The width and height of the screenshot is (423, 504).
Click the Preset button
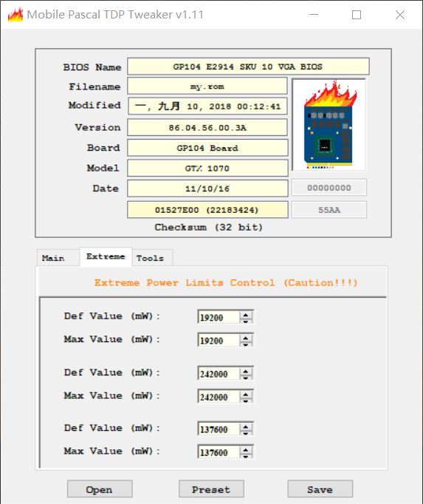(x=211, y=489)
